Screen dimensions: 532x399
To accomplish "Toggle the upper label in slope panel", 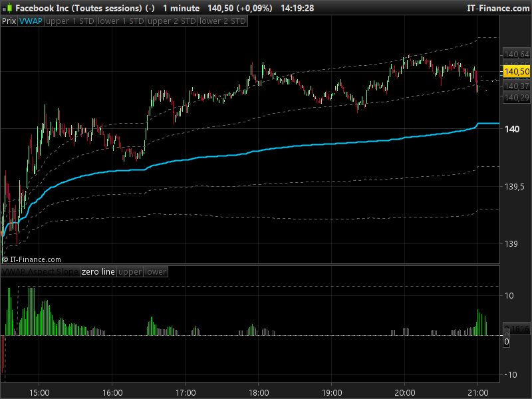I will point(130,272).
